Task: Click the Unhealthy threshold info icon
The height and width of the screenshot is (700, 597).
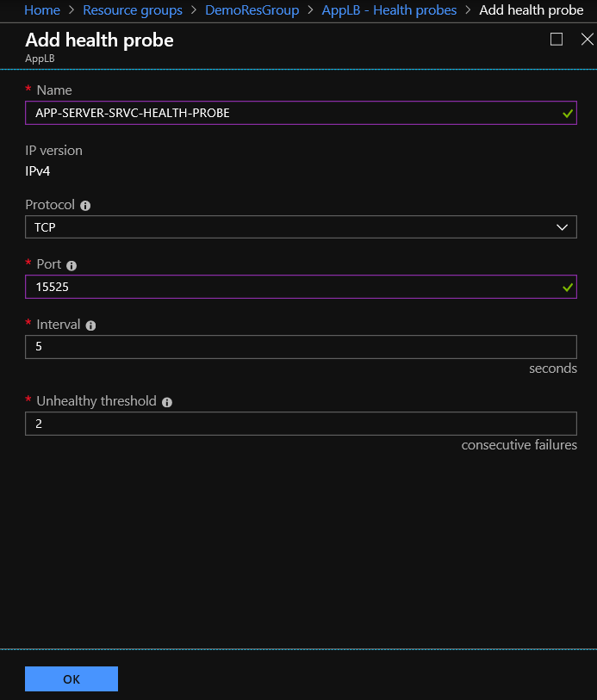Action: click(167, 402)
